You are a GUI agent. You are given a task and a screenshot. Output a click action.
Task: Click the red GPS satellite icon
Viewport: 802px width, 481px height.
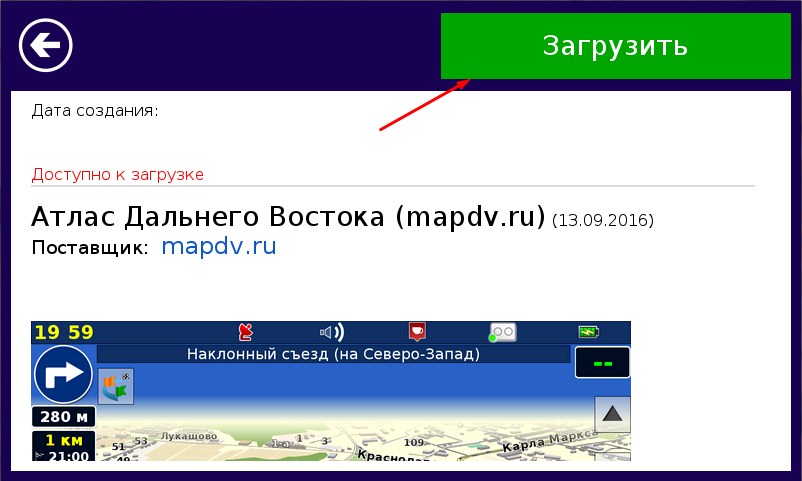(245, 332)
